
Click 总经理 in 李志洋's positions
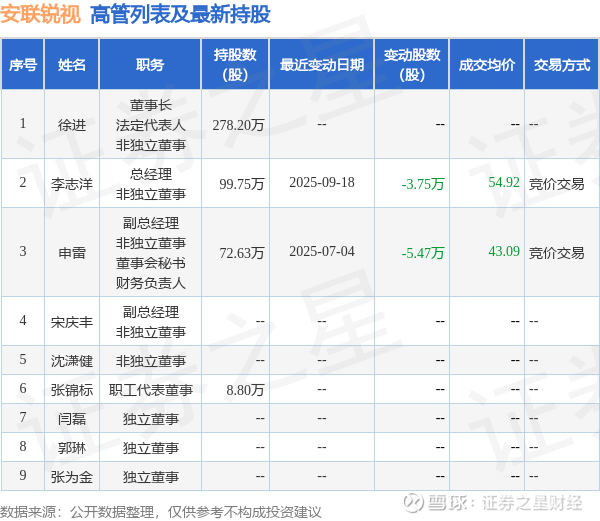pyautogui.click(x=151, y=174)
